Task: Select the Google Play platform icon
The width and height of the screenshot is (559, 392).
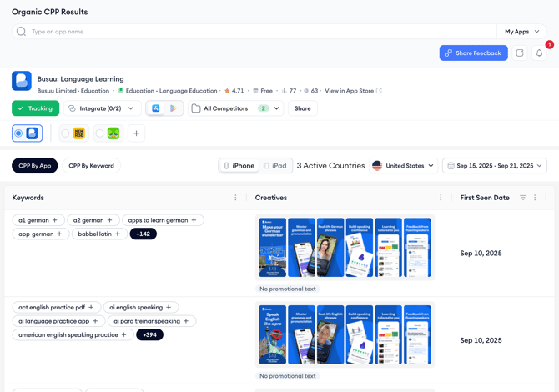Action: (x=174, y=108)
